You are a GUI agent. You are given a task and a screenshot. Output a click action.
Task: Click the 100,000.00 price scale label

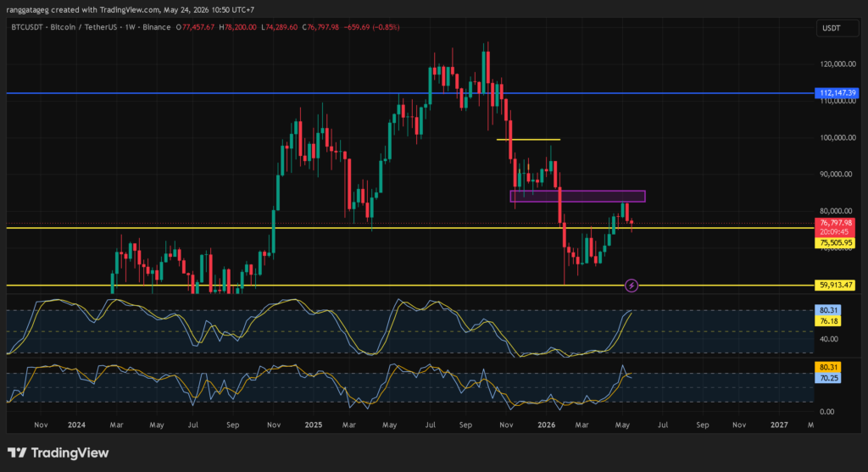pyautogui.click(x=837, y=138)
